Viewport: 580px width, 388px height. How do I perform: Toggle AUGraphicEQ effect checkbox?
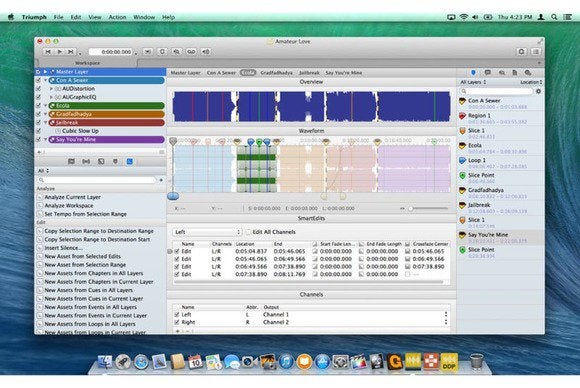pyautogui.click(x=38, y=97)
